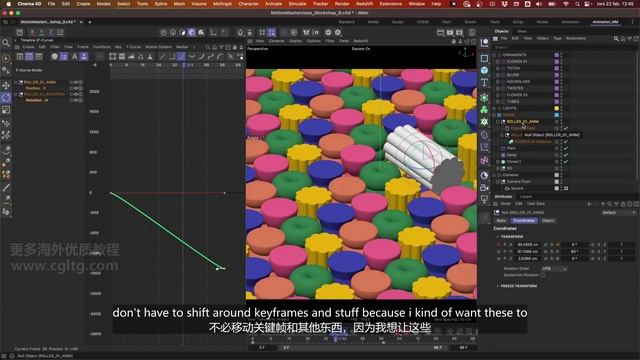Toggle the green checkmark on the Delay effector row
Image resolution: width=640 pixels, height=360 pixels.
pos(566,155)
